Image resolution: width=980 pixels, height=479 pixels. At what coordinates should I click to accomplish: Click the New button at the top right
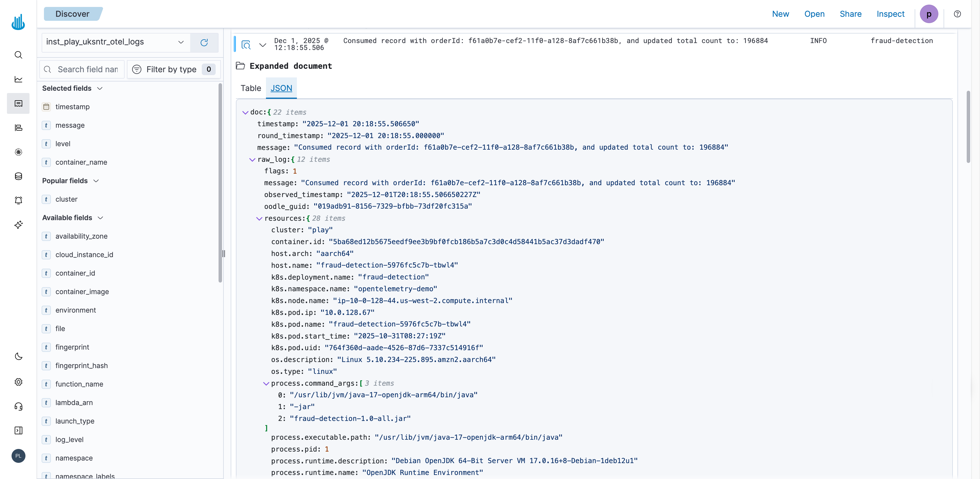click(780, 14)
